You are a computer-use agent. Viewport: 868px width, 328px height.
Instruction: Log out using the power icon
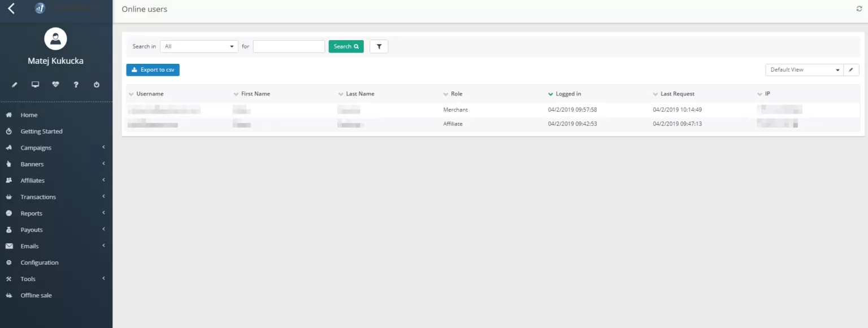tap(96, 84)
